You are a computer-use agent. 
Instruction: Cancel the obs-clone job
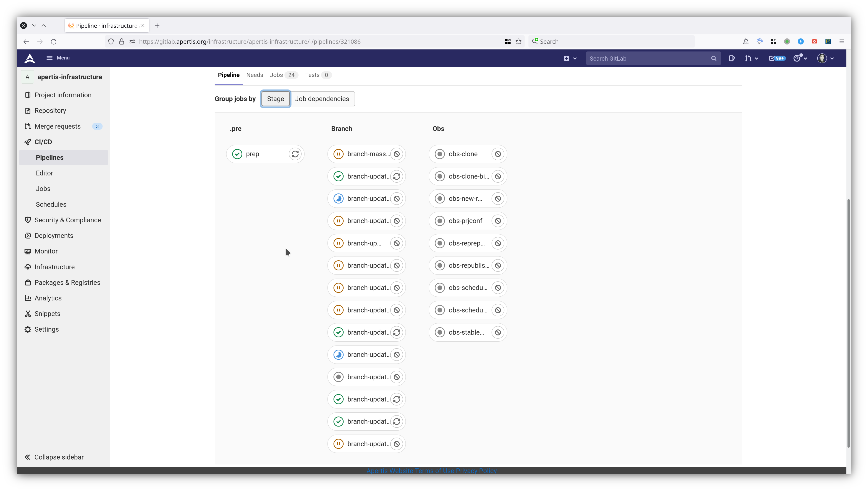click(x=498, y=154)
